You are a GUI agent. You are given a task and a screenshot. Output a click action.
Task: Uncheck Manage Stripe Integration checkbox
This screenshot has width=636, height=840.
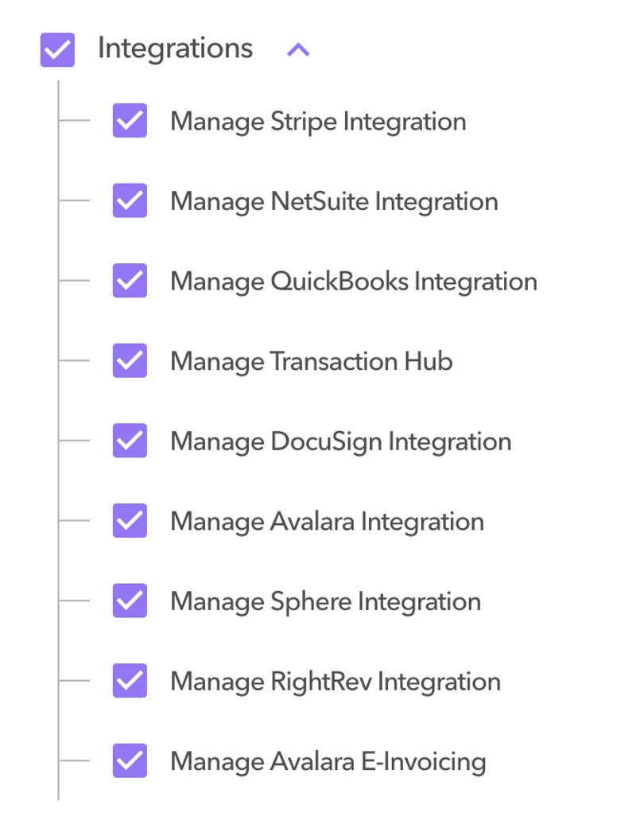[x=130, y=121]
